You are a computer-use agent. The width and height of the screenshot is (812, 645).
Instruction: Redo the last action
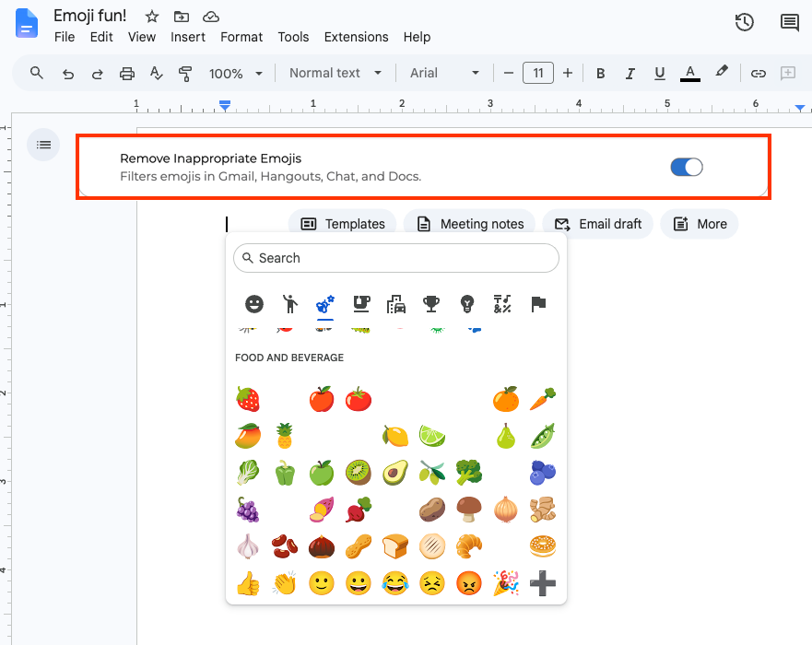click(98, 74)
